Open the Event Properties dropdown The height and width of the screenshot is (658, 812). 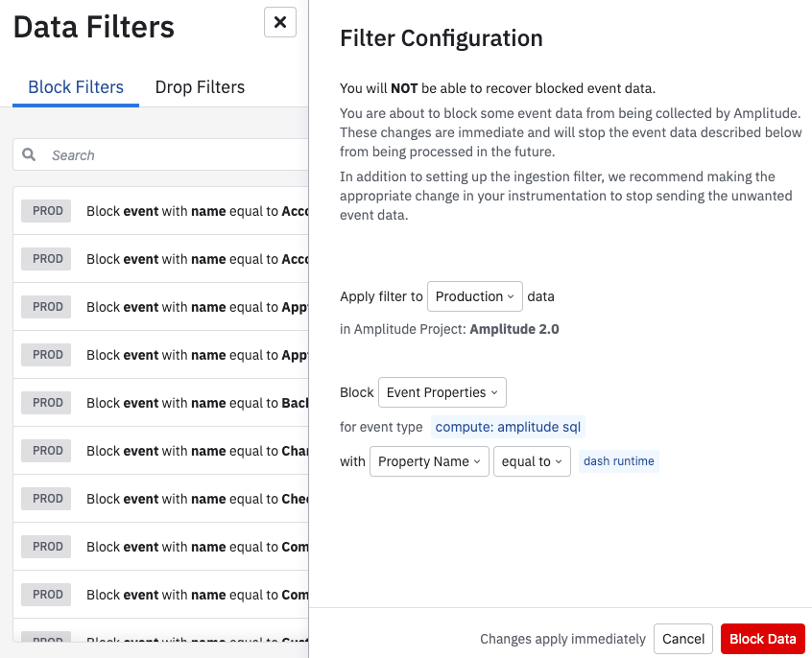(x=442, y=392)
